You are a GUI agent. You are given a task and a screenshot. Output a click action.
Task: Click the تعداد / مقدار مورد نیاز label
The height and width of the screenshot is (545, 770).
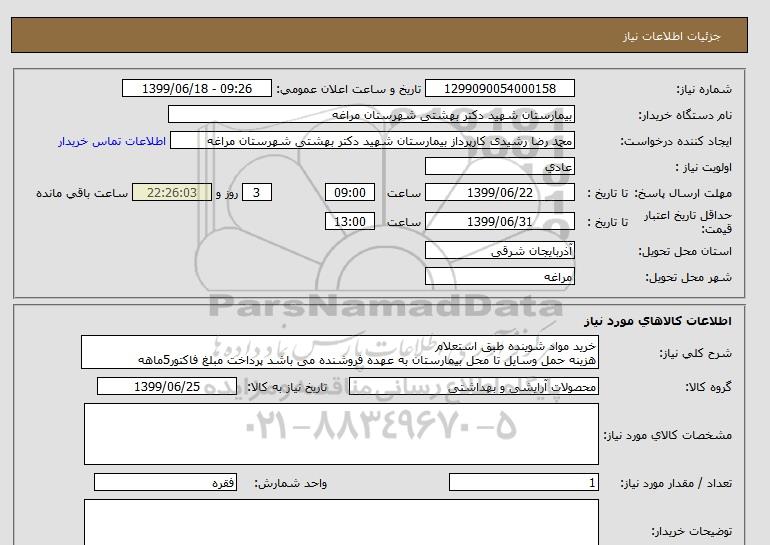pyautogui.click(x=676, y=484)
